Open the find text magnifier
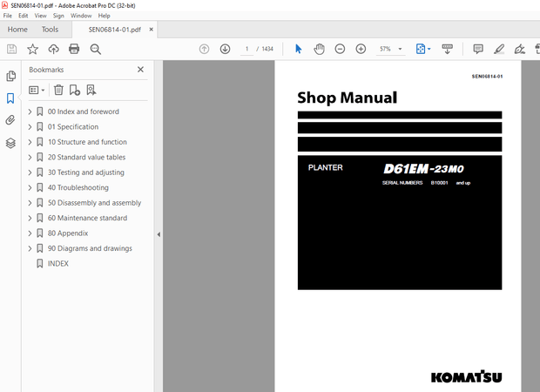Viewport: 540px width, 392px height. [96, 49]
